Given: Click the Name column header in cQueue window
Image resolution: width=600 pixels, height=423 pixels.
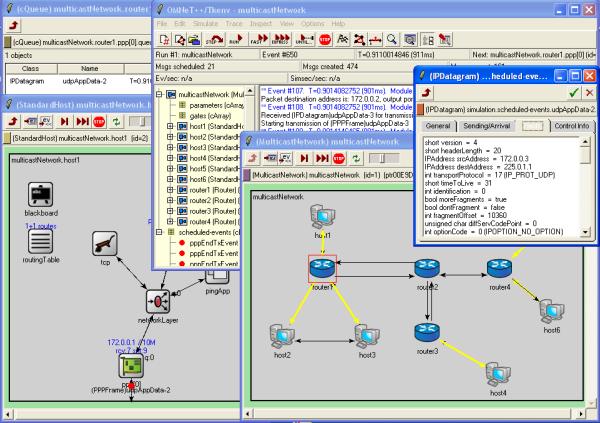Looking at the screenshot, I should coord(90,69).
